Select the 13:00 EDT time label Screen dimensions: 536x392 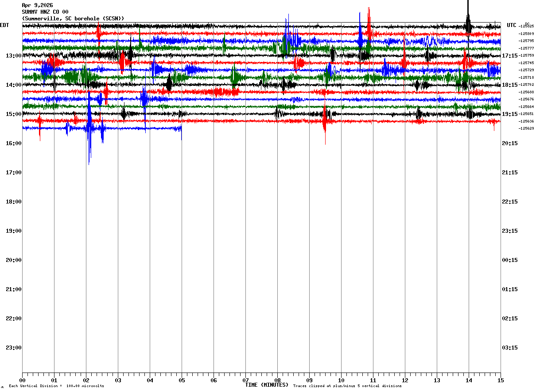pos(13,56)
